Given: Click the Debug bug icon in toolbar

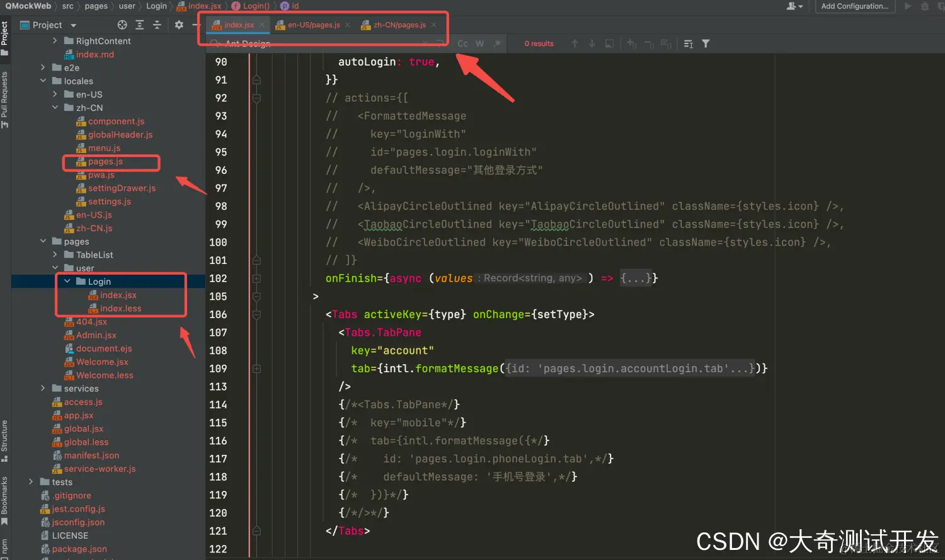Looking at the screenshot, I should [x=925, y=6].
